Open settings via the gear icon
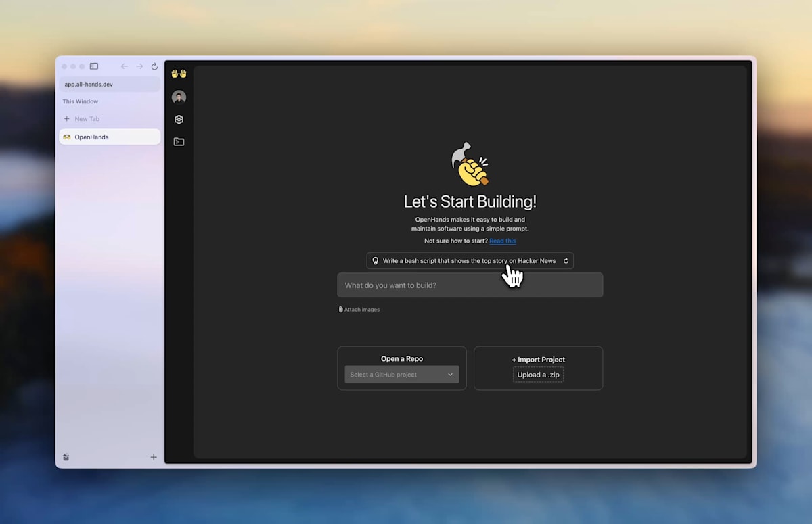Image resolution: width=812 pixels, height=524 pixels. pyautogui.click(x=179, y=120)
